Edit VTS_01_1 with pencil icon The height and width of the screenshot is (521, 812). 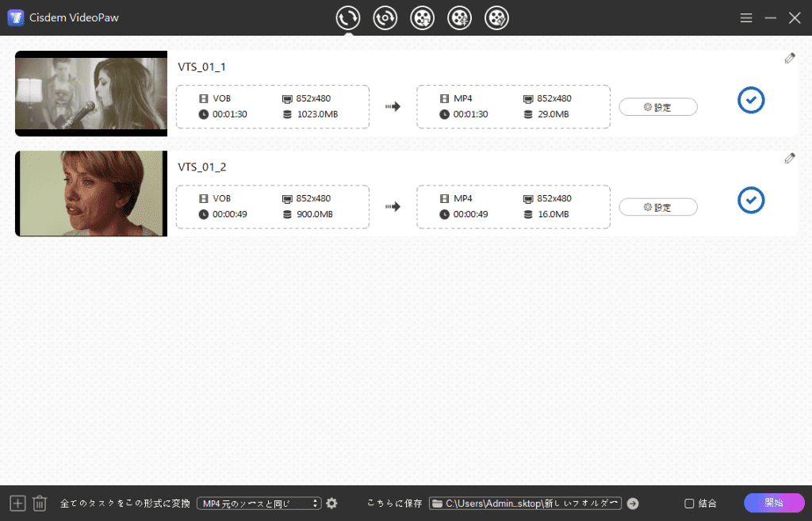[x=790, y=59]
